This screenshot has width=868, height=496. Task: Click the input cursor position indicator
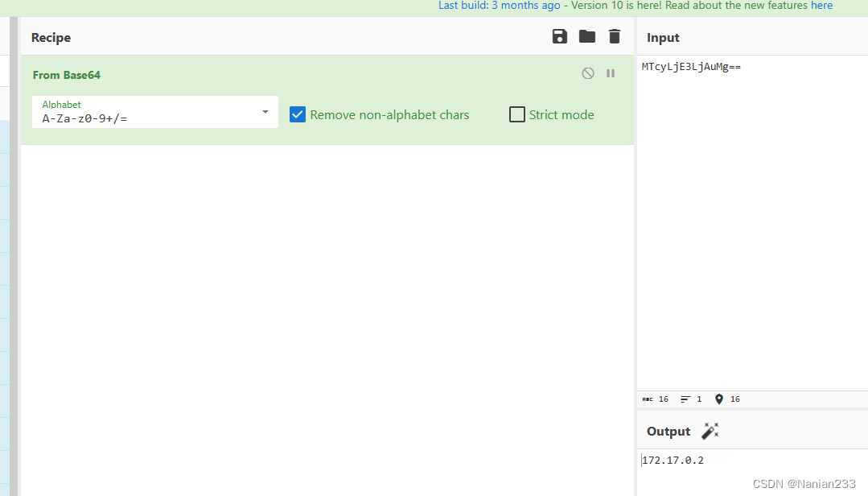(727, 399)
